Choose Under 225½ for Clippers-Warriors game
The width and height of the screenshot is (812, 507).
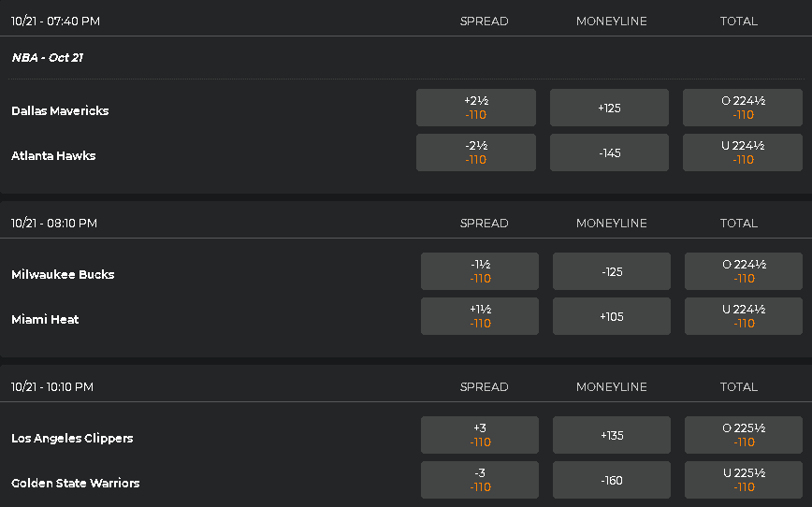744,480
